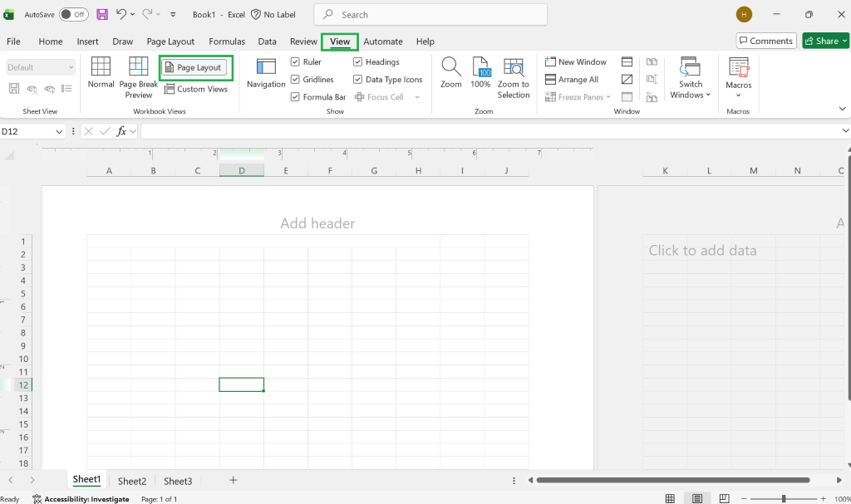Click the Insert Function fx icon
Screen dimensions: 851x504
coord(121,131)
